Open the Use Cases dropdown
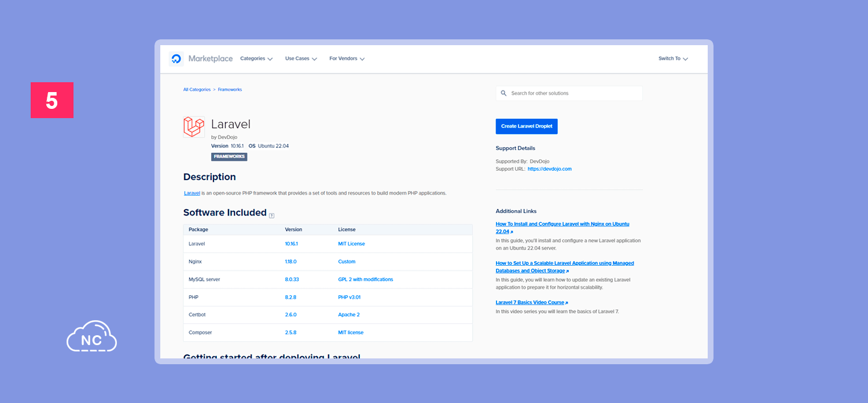The image size is (868, 403). tap(301, 58)
